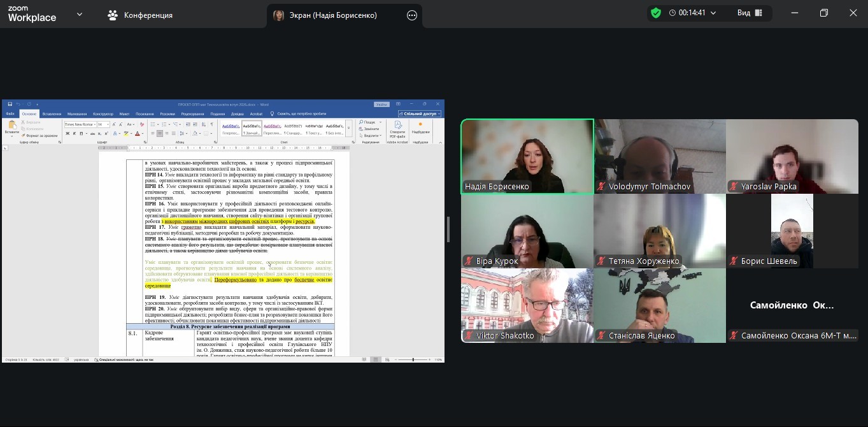Toggle italic (К) formatting in the ribbon
This screenshot has height=427, width=868.
coord(74,134)
